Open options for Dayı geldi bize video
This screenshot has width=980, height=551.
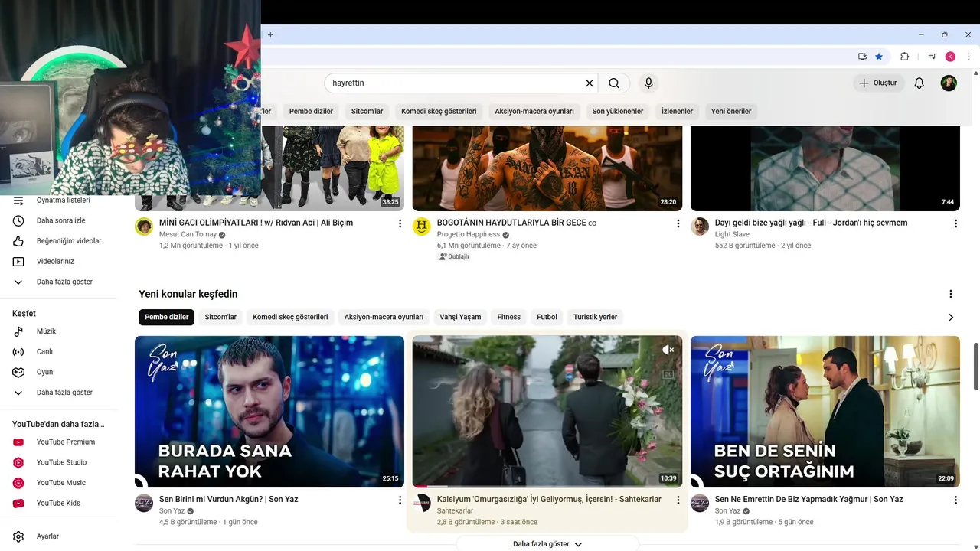pyautogui.click(x=955, y=223)
